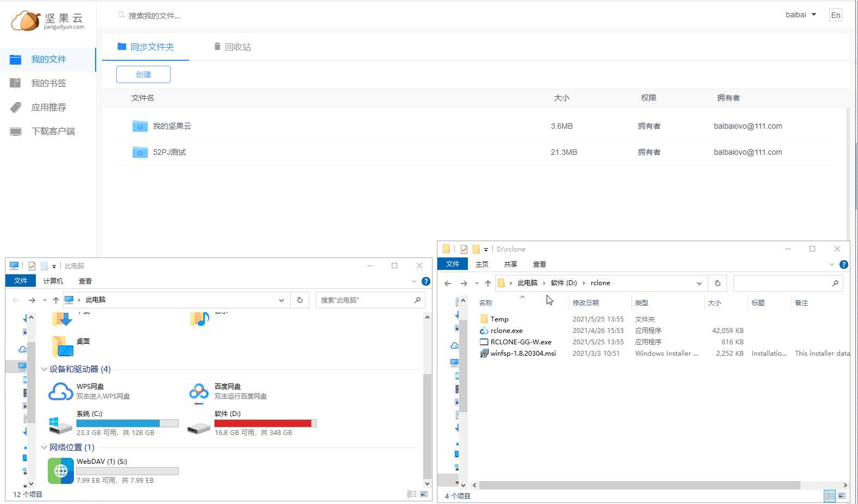
Task: Open the 百度网盘 drive icon
Action: [199, 392]
